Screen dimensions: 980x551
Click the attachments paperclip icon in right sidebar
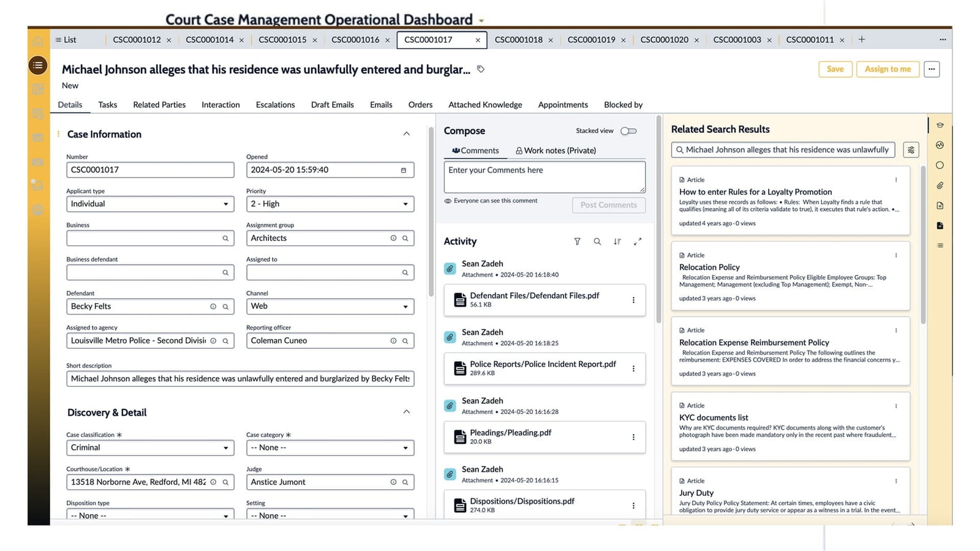tap(940, 186)
